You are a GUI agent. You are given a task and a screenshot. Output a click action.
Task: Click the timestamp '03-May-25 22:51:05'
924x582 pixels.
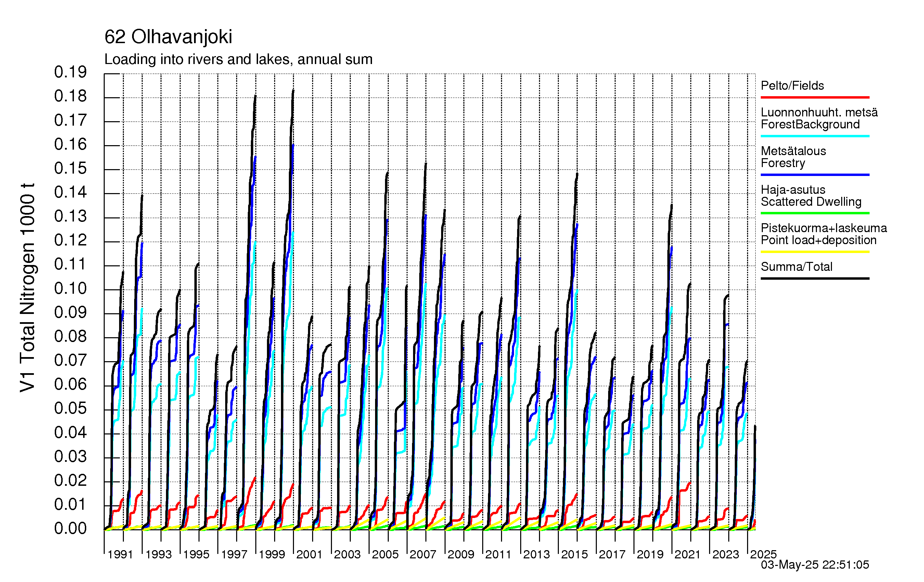coord(815,565)
